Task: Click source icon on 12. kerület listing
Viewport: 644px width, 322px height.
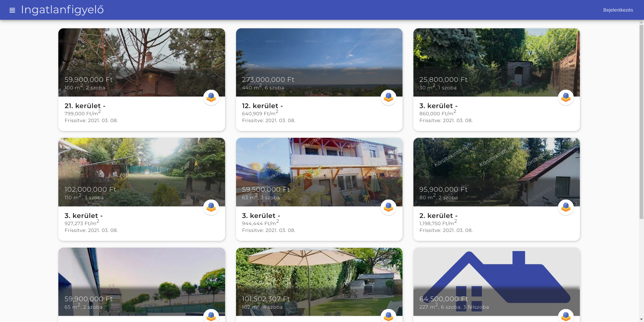Action: click(x=389, y=98)
